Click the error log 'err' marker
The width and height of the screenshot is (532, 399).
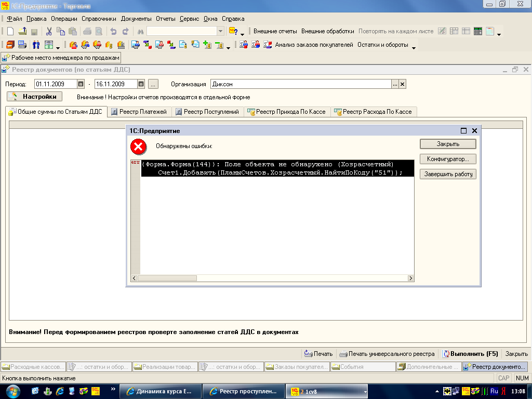pos(135,163)
